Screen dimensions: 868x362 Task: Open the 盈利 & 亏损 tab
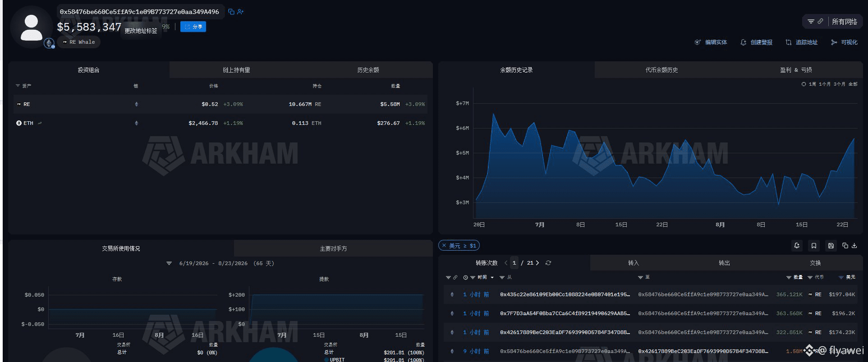pos(796,70)
